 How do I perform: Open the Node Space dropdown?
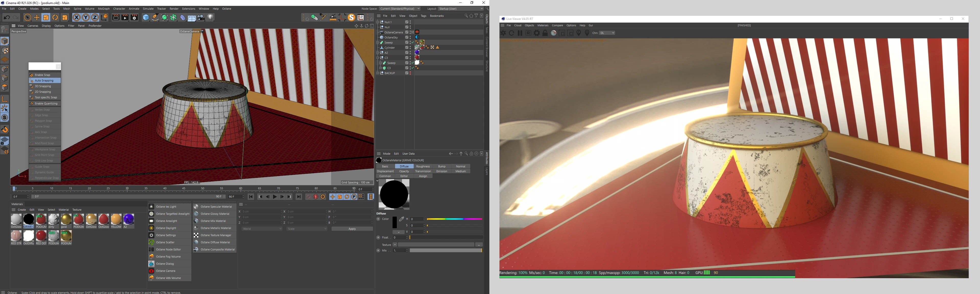[399, 9]
